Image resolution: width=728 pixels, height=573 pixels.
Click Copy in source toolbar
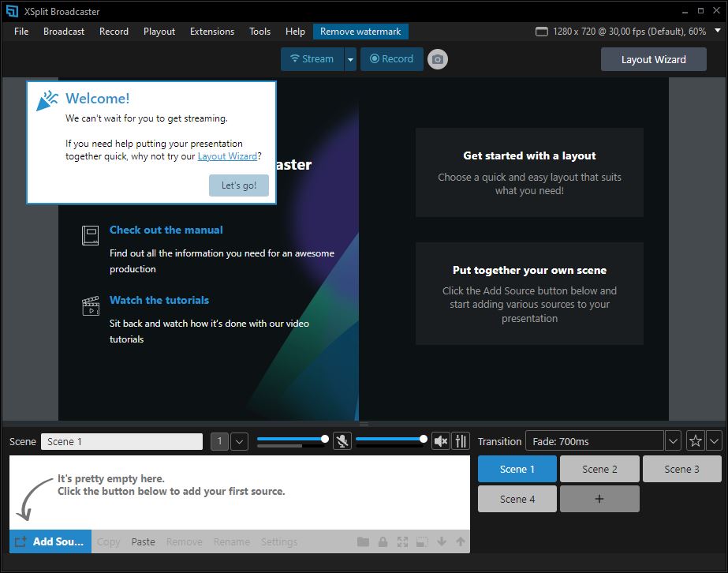[x=108, y=542]
